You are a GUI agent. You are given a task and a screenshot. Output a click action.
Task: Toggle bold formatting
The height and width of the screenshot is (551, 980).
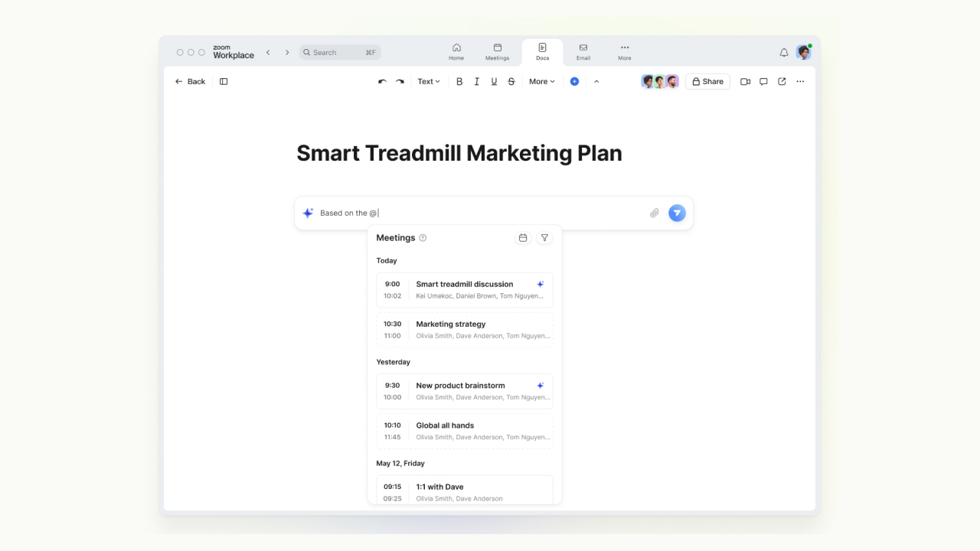tap(459, 82)
